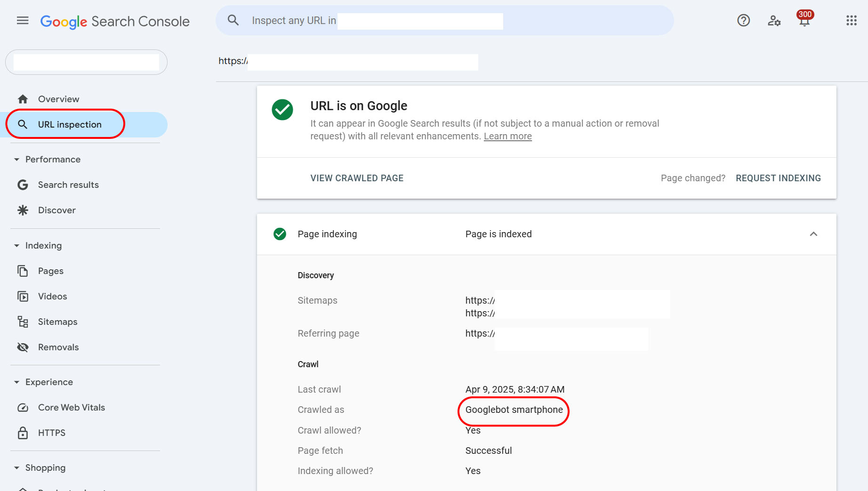Click the green checkmark beside Page indexing
The image size is (868, 491).
280,234
